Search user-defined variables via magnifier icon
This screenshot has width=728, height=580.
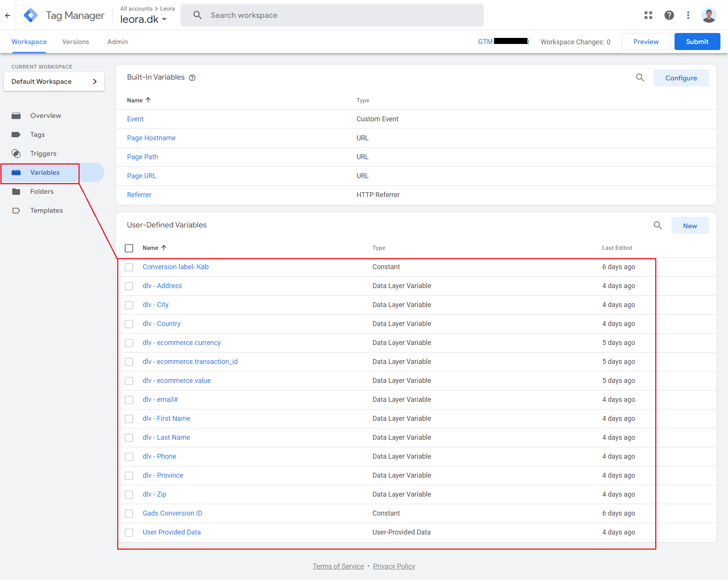[658, 226]
